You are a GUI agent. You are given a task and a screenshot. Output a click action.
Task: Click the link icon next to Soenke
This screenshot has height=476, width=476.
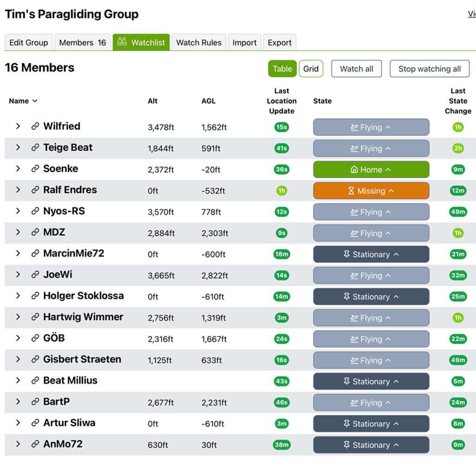(35, 169)
